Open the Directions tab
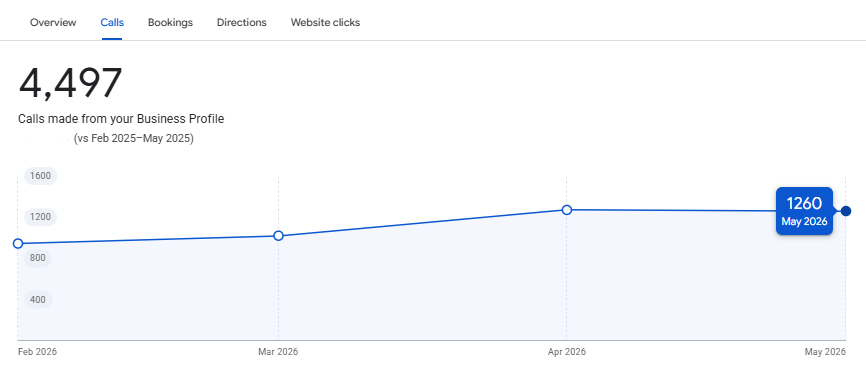Image resolution: width=866 pixels, height=371 pixels. coord(241,23)
